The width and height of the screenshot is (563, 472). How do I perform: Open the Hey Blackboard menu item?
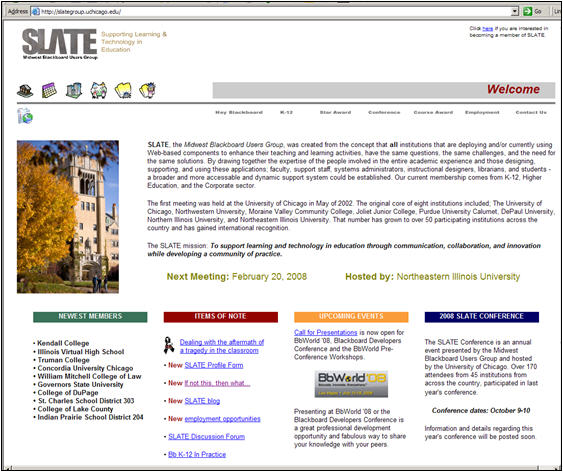(x=239, y=112)
